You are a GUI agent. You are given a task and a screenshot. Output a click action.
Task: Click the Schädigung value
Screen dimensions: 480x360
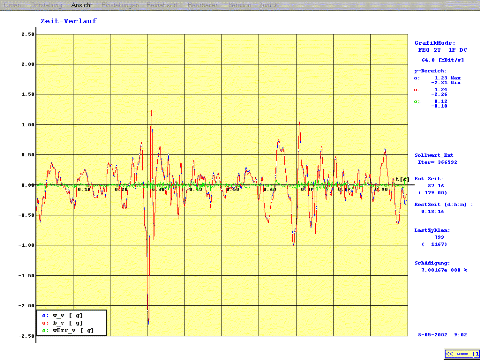point(444,270)
